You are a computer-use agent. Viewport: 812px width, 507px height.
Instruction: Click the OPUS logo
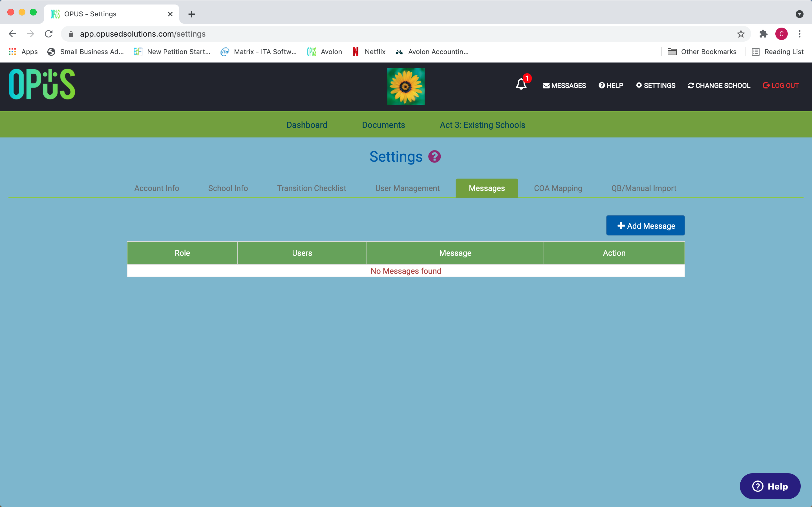coord(42,84)
